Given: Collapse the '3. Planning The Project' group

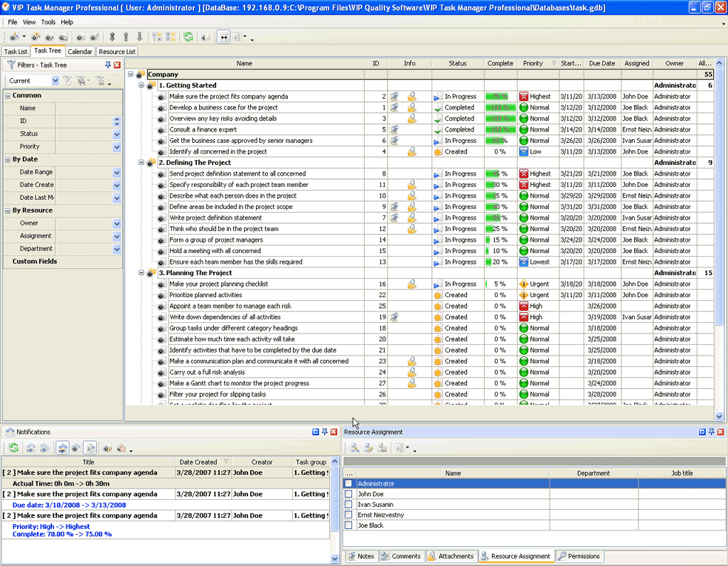Looking at the screenshot, I should tap(141, 273).
